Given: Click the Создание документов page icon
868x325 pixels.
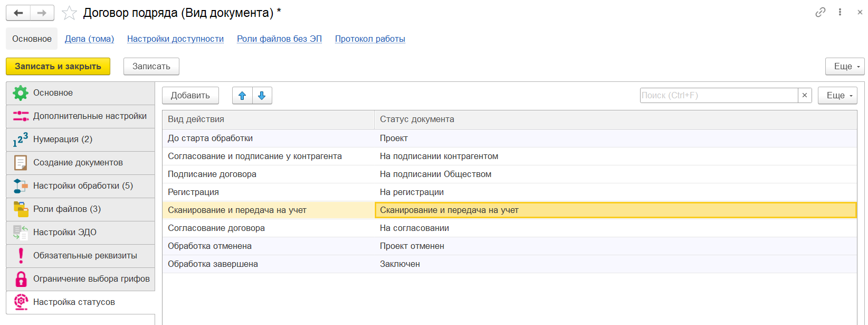Looking at the screenshot, I should 21,163.
